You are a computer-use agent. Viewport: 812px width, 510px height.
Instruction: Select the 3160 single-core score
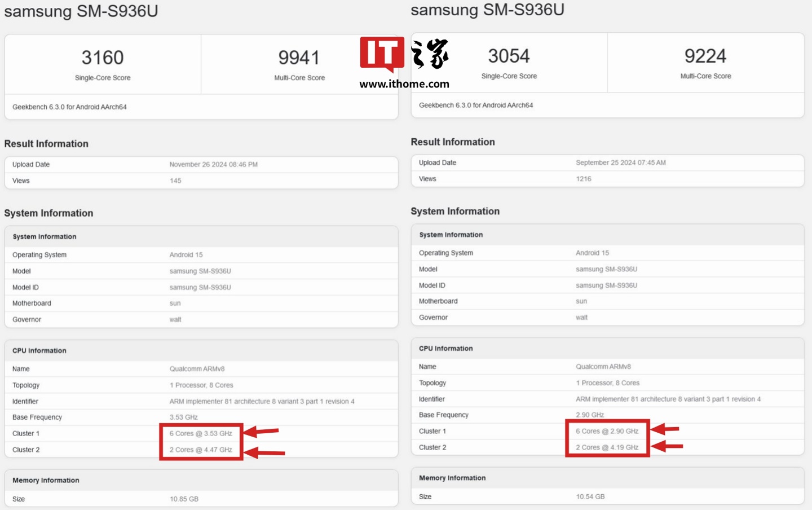click(102, 58)
